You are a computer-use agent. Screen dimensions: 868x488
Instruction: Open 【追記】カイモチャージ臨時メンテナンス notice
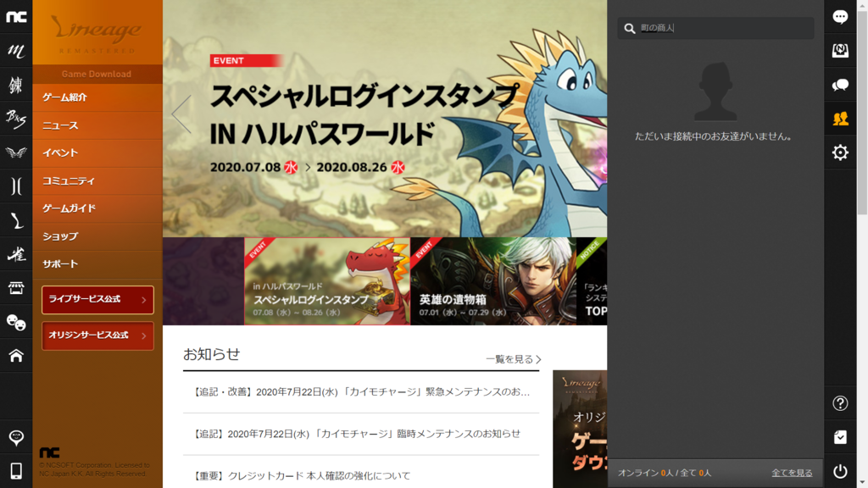361,434
